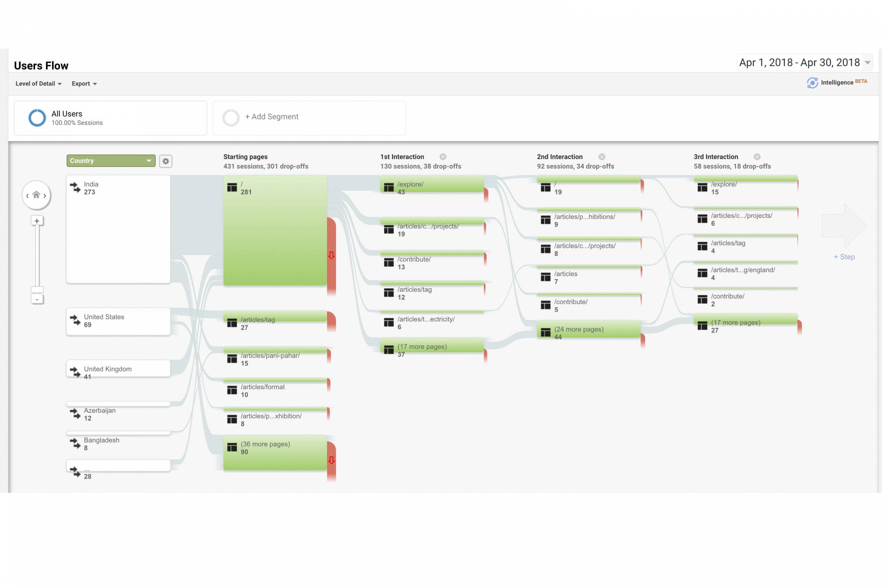Click the zoom in plus button

click(37, 221)
